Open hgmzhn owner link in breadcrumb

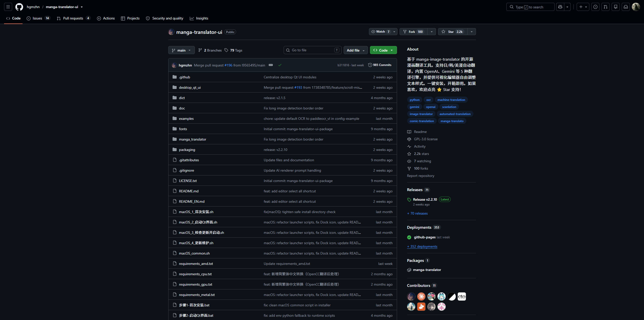[x=33, y=7]
